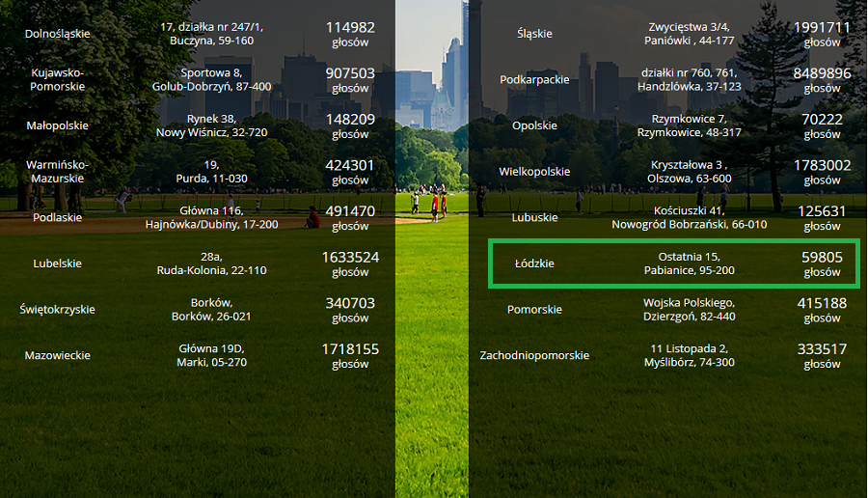The width and height of the screenshot is (868, 498).
Task: Click the Śląskie region name
Action: point(534,34)
